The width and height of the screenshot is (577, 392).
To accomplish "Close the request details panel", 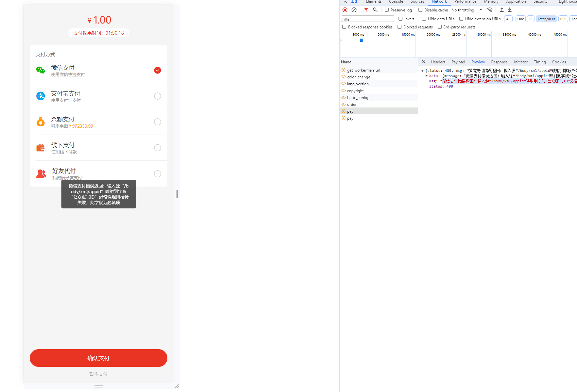I will click(x=424, y=62).
